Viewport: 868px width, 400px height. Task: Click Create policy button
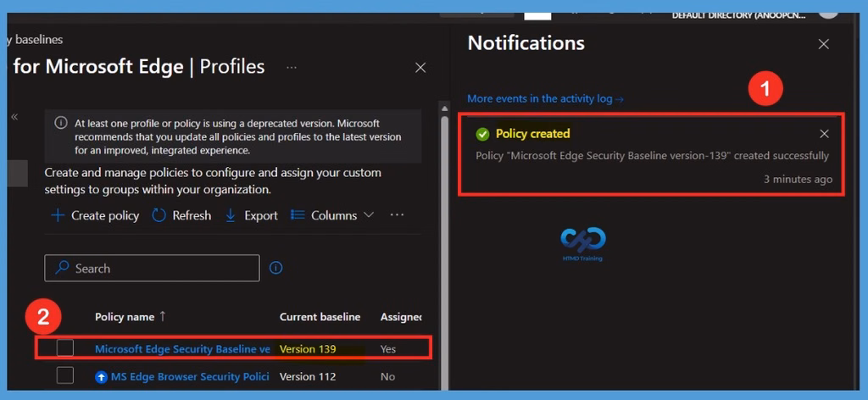(95, 215)
